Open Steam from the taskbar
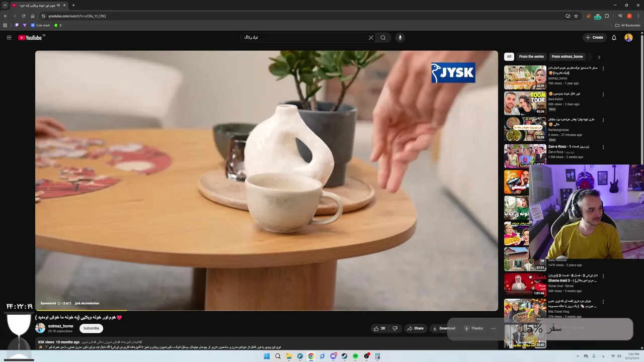 [344, 356]
